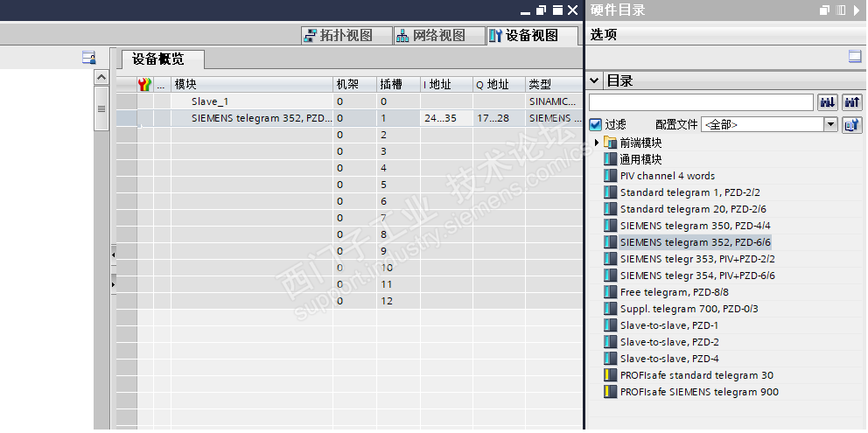868x433 pixels.
Task: Toggle the catalog options pane icon
Action: coord(855,57)
